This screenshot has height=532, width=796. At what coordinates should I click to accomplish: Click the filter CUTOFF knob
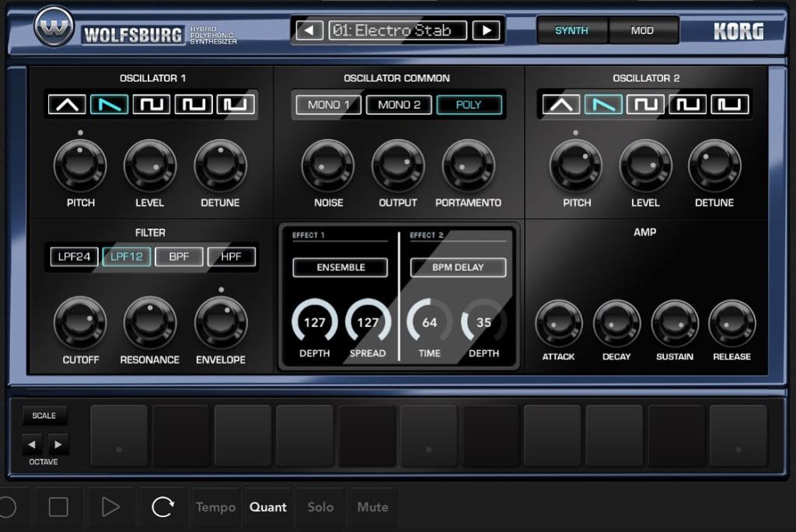click(x=81, y=322)
